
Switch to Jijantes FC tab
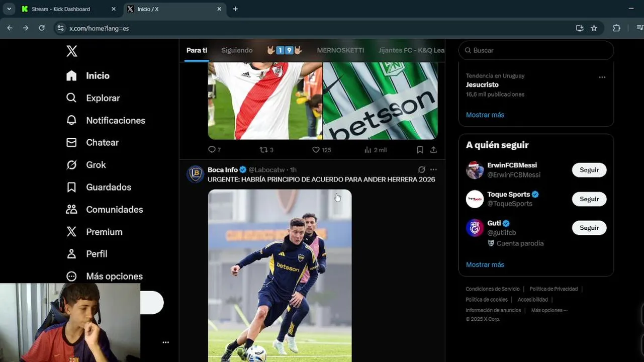[411, 50]
